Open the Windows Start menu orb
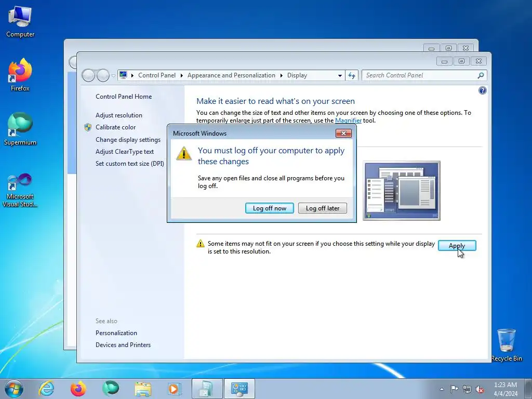 (x=14, y=389)
